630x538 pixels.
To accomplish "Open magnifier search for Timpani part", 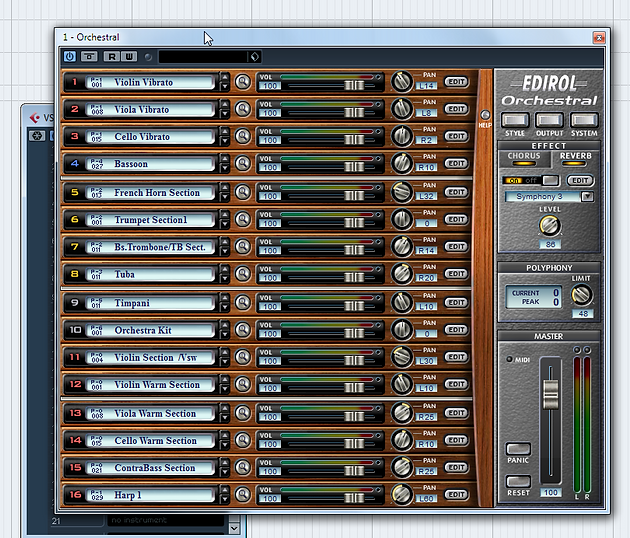I will point(243,303).
